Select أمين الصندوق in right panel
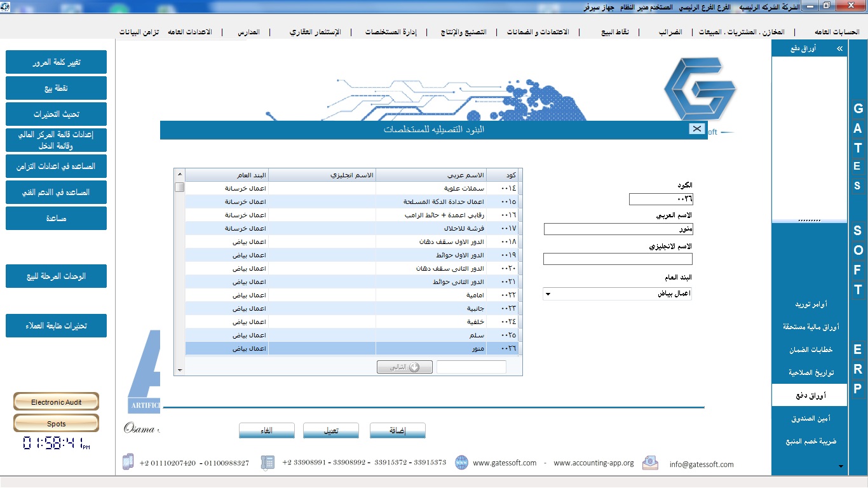Image resolution: width=868 pixels, height=488 pixels. tap(811, 419)
